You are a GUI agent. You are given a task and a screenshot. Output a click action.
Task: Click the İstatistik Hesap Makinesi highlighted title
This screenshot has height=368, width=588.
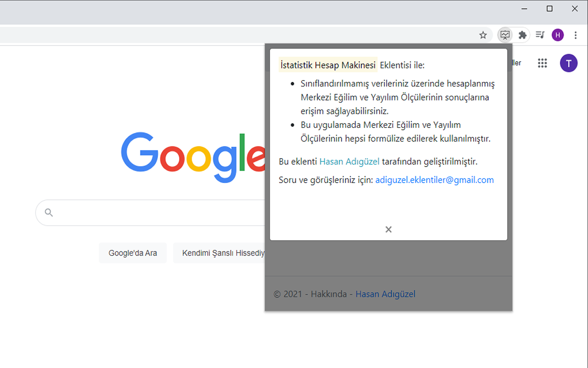pyautogui.click(x=328, y=65)
